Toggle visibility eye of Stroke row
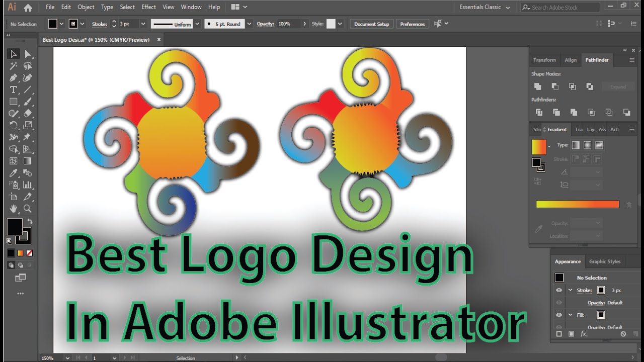This screenshot has width=644, height=362. pyautogui.click(x=559, y=290)
